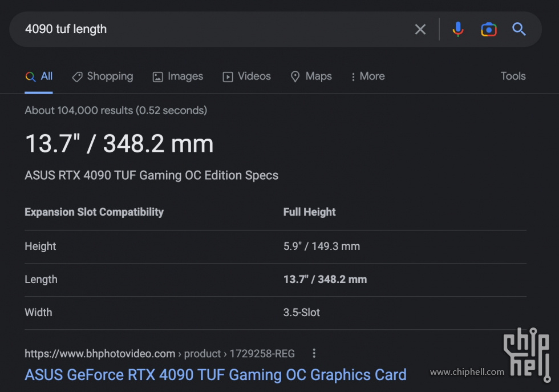This screenshot has width=559, height=392.
Task: Click the location pin icon beside Maps
Action: pos(295,76)
